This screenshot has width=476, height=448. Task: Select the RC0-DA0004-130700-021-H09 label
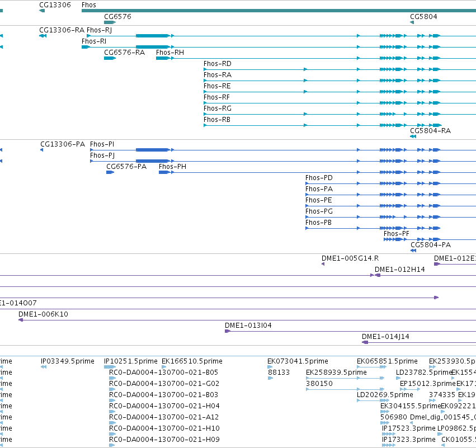pyautogui.click(x=164, y=440)
